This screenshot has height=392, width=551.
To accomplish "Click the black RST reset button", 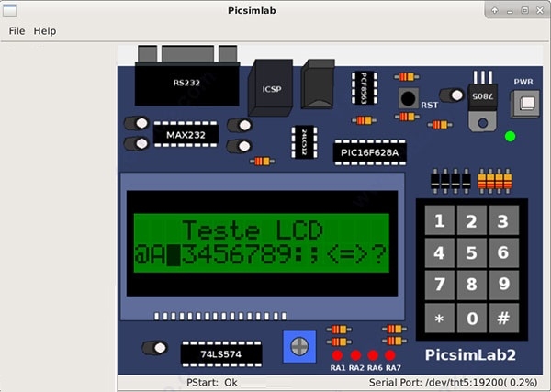I will [x=409, y=98].
